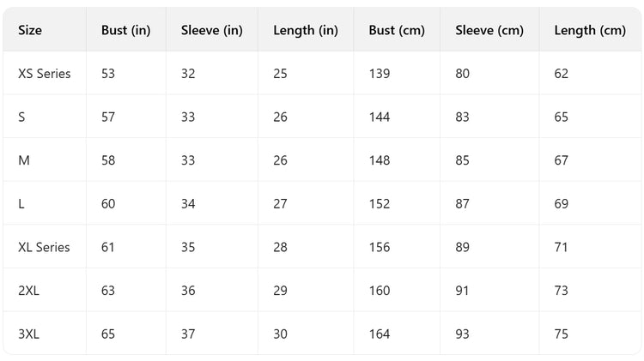
Task: Click the XS Series bust value 139 cm
Action: click(380, 74)
